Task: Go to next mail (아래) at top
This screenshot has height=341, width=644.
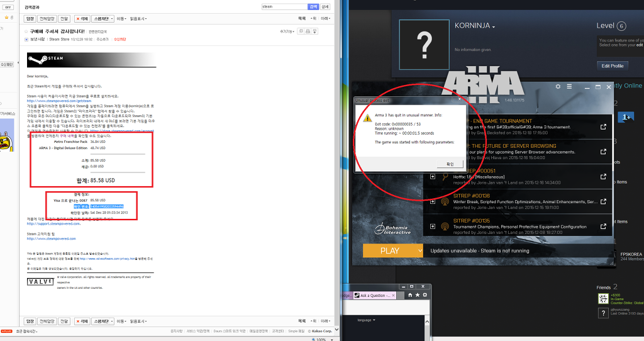Action: 326,18
